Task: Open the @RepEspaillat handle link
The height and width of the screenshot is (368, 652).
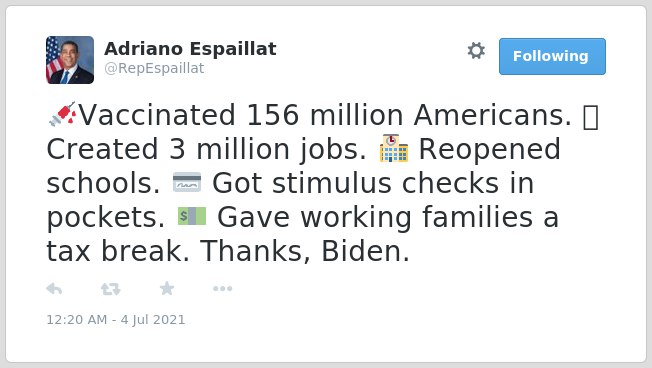Action: (154, 68)
